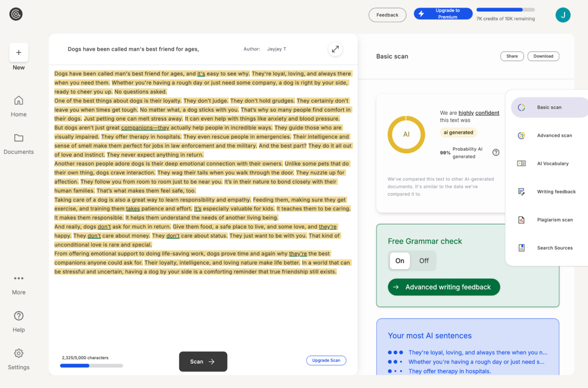Click the Scan button
Screen dimensions: 588x388
pos(203,362)
